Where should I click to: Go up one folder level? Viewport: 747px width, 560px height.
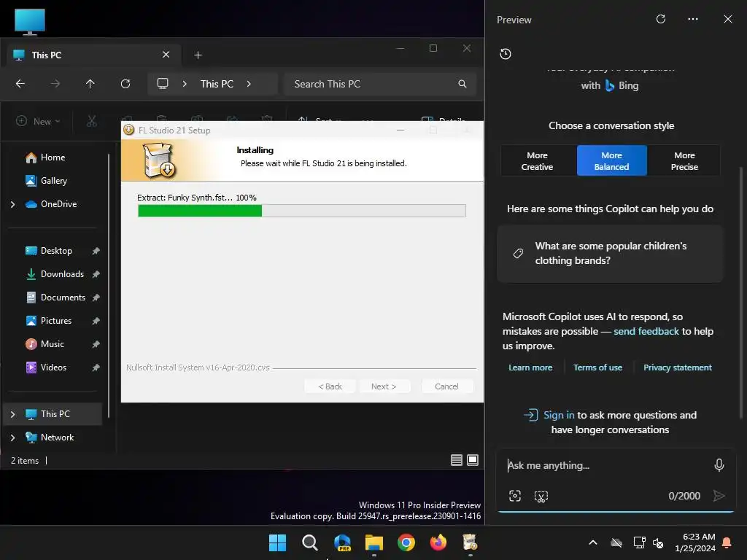tap(90, 84)
